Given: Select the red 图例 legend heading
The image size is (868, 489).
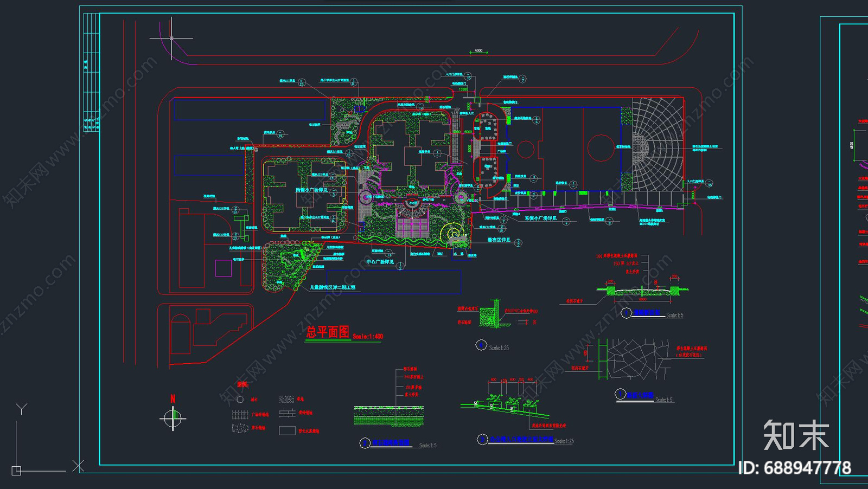Looking at the screenshot, I should click(242, 384).
